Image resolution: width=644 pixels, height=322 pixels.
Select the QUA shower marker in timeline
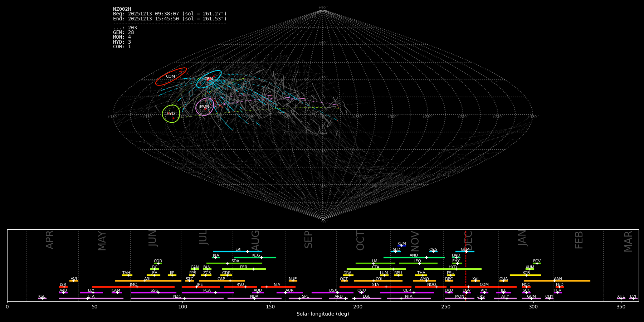point(503,281)
